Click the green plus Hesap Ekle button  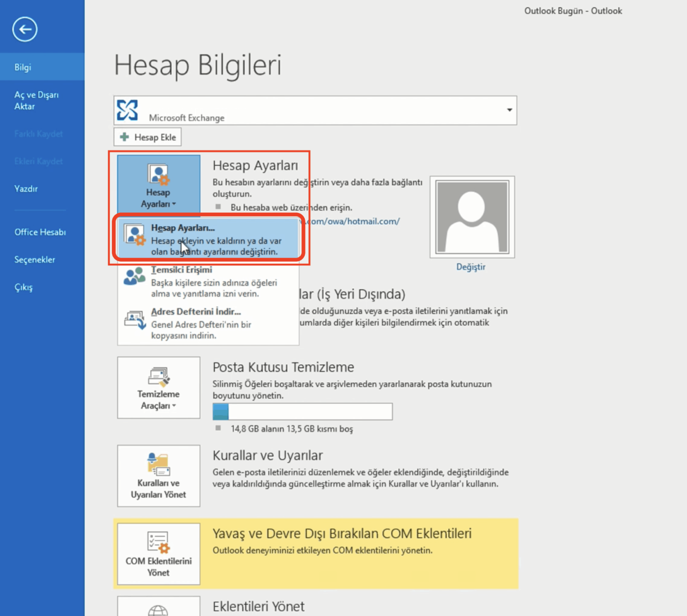(x=148, y=137)
